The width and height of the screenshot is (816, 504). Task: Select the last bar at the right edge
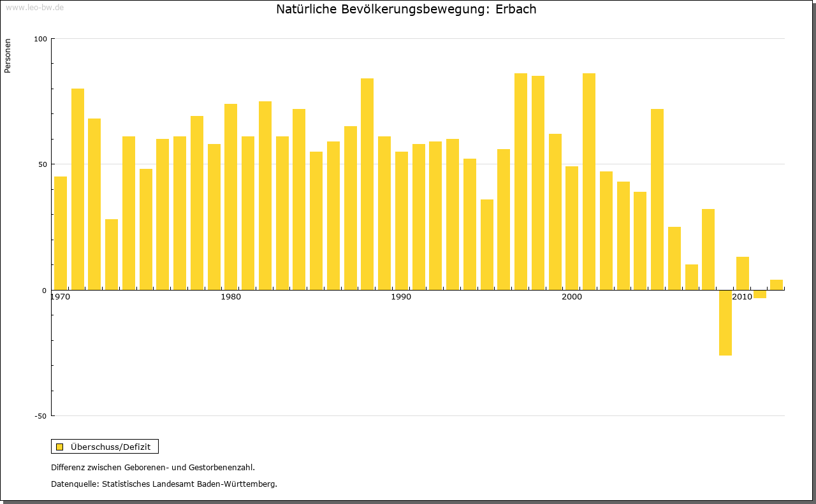point(776,285)
